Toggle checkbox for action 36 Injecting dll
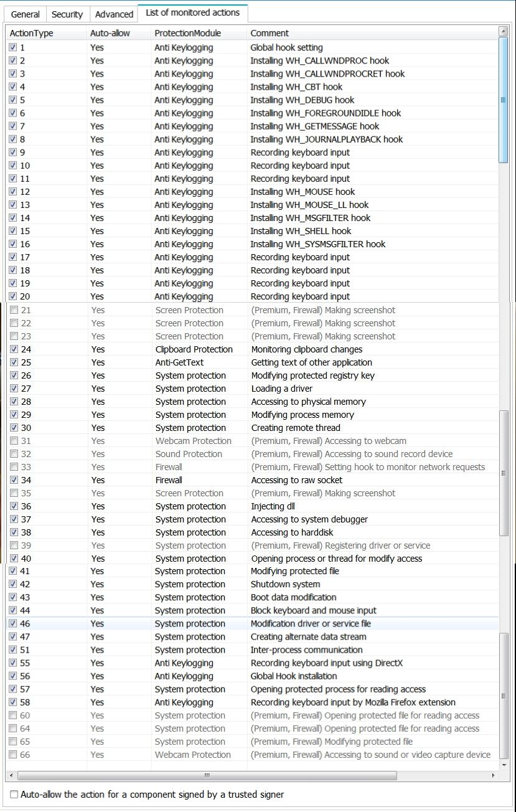The height and width of the screenshot is (812, 516). [x=14, y=506]
